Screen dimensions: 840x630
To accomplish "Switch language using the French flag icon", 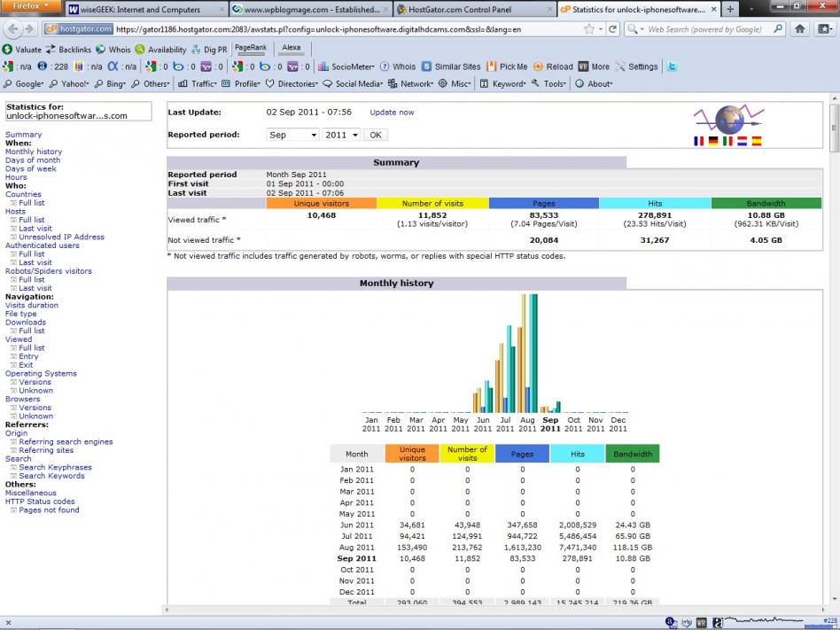I will click(699, 141).
